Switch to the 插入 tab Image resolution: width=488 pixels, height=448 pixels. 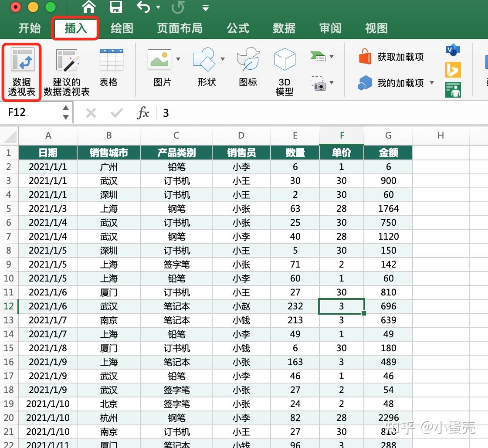tap(76, 28)
